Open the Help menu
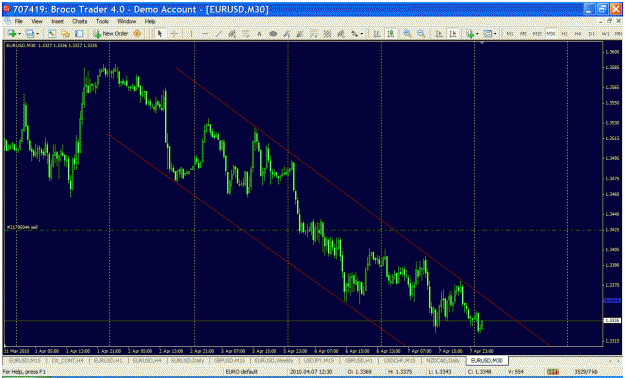Viewport: 625px width, 378px height. pyautogui.click(x=150, y=21)
